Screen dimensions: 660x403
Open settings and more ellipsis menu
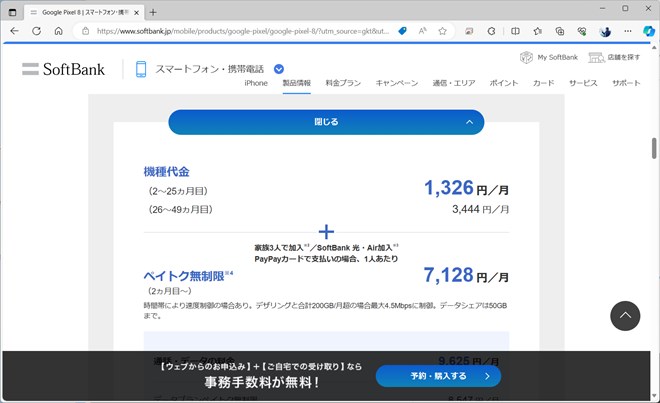click(628, 31)
